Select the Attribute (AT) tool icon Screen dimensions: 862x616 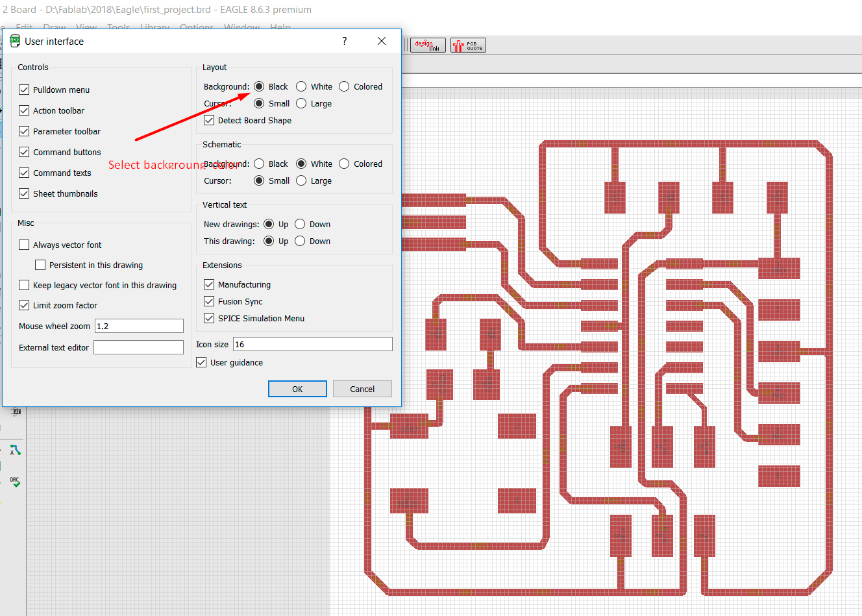point(17,412)
